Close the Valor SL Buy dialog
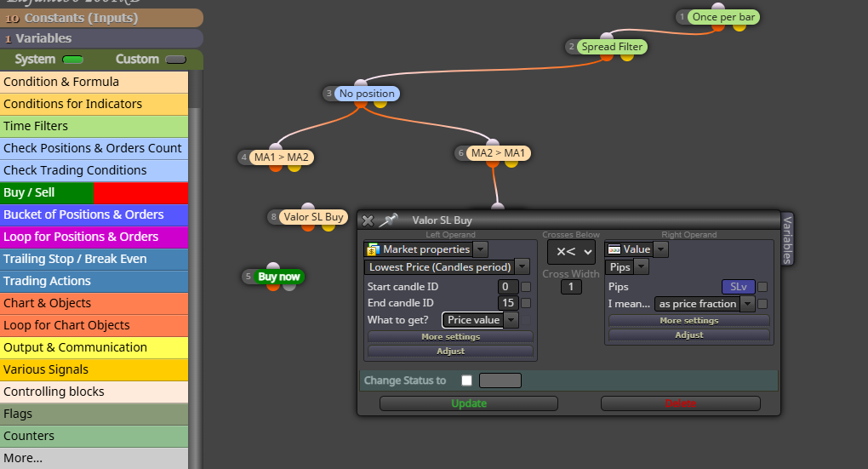Image resolution: width=868 pixels, height=469 pixels. coord(368,221)
